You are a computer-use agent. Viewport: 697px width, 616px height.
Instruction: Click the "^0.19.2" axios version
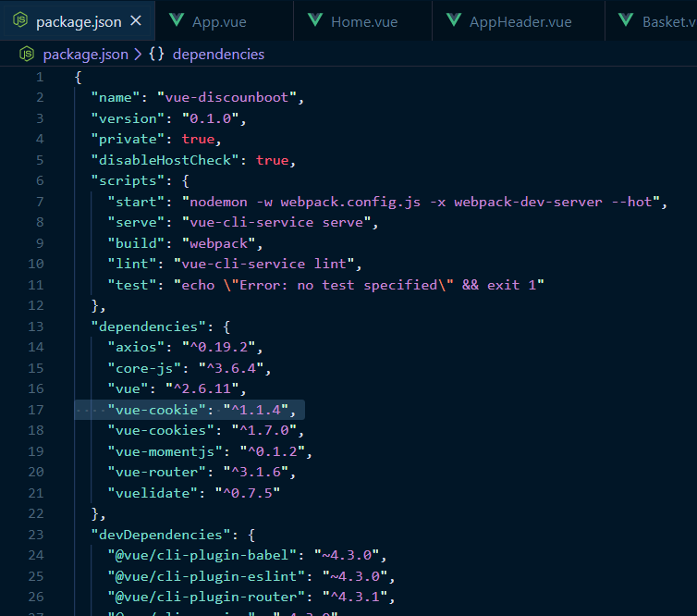point(219,347)
